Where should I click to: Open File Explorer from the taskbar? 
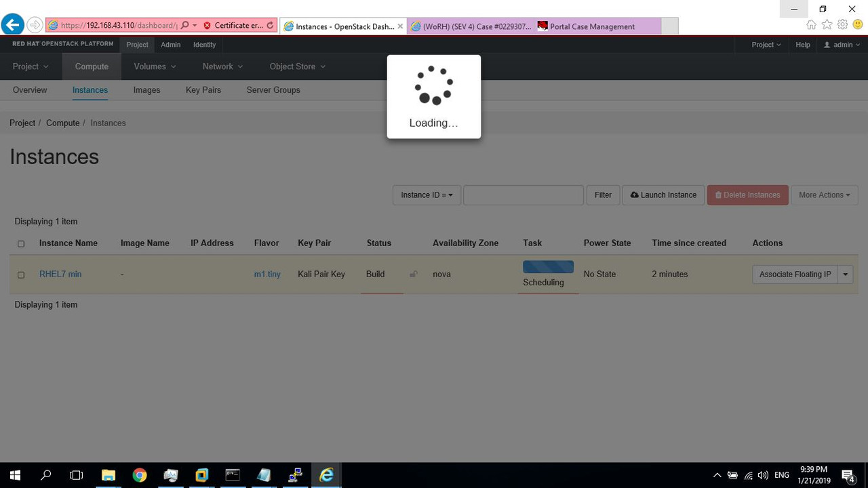click(108, 475)
